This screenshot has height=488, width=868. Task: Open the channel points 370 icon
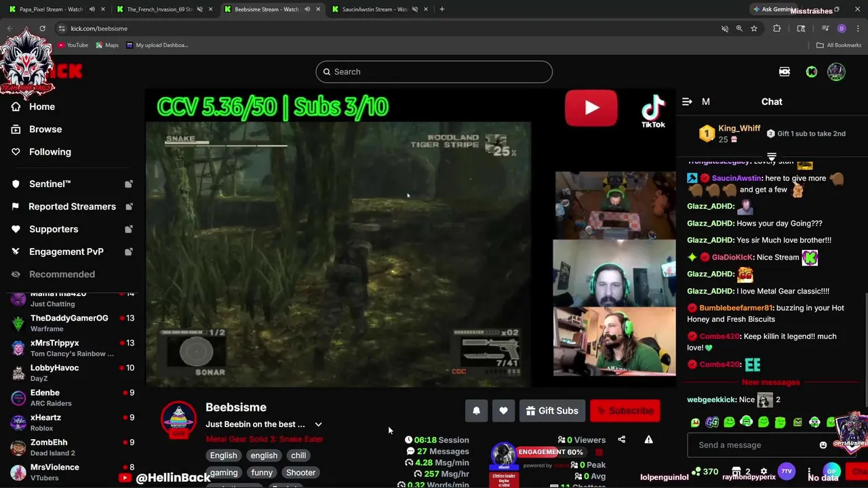[x=705, y=472]
